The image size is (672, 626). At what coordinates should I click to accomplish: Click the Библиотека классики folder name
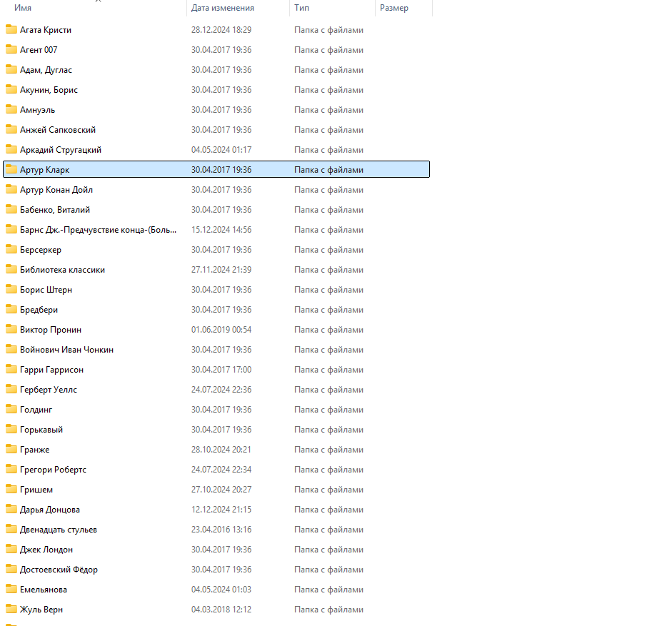coord(62,270)
